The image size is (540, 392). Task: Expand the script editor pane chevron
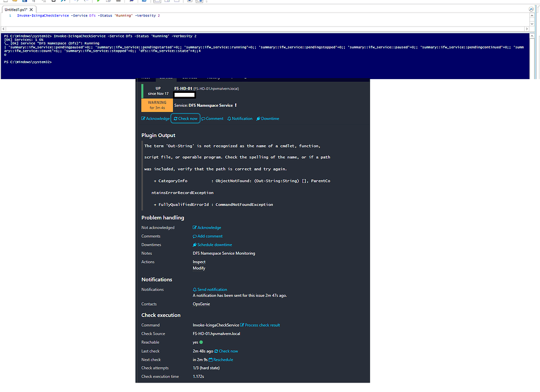click(531, 8)
